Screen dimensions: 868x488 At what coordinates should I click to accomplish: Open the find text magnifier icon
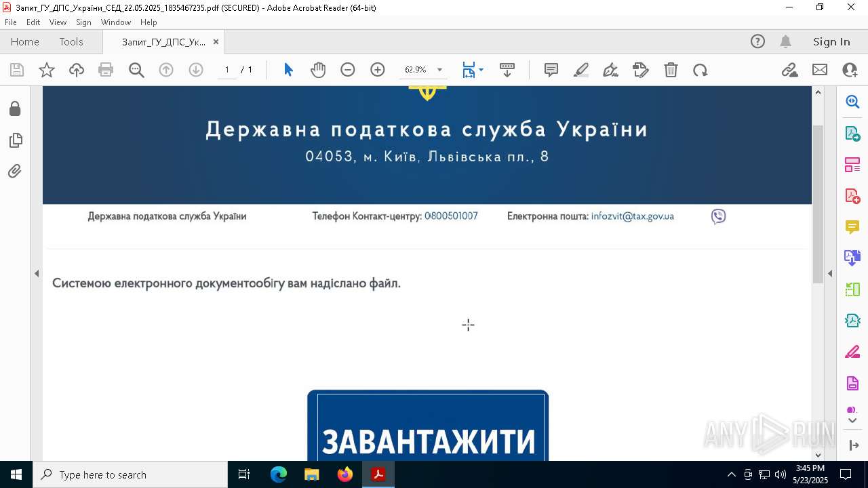tap(136, 70)
